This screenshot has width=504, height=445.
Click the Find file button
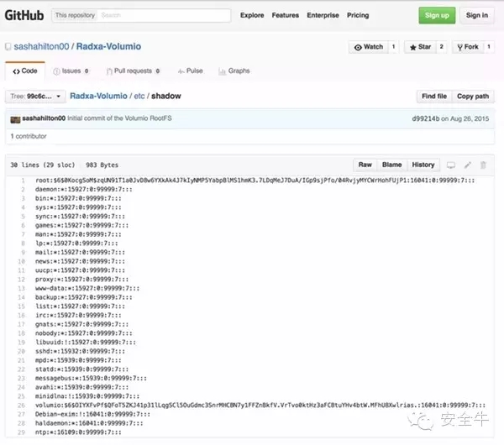434,97
